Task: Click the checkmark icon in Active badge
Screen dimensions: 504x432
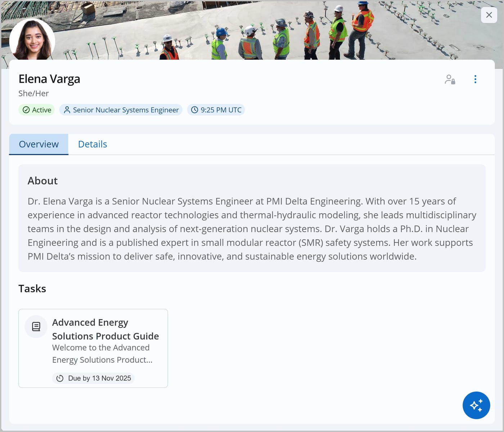Action: tap(26, 110)
